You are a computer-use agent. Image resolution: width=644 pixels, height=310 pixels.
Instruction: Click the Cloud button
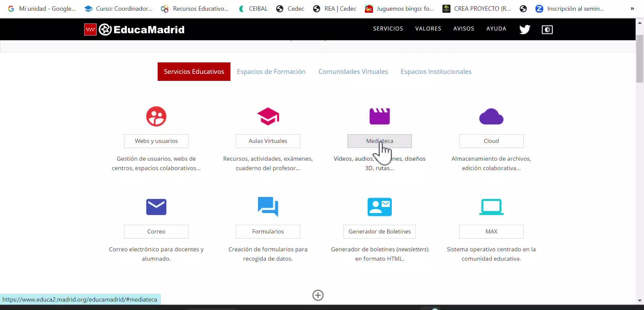pos(491,141)
